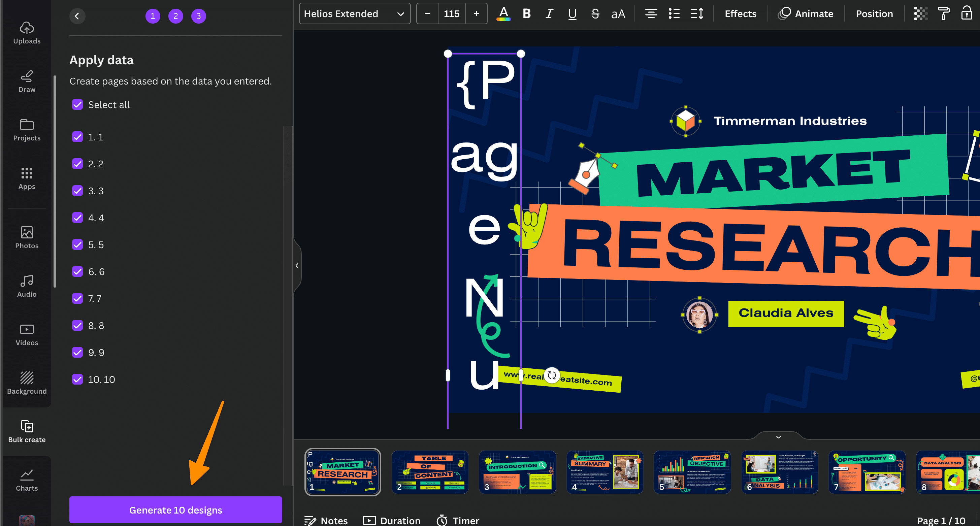Click the text color swatch icon

[x=505, y=14]
